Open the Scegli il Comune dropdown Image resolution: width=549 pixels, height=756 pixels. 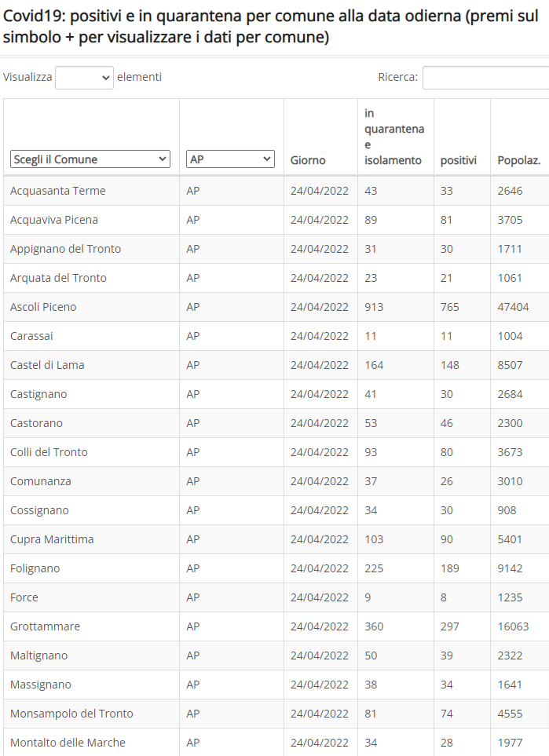[x=90, y=159]
